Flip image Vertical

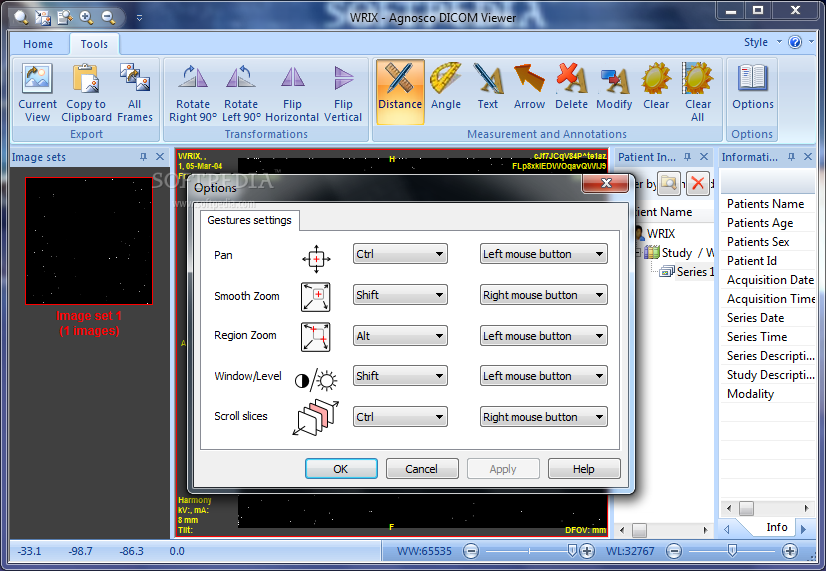343,93
